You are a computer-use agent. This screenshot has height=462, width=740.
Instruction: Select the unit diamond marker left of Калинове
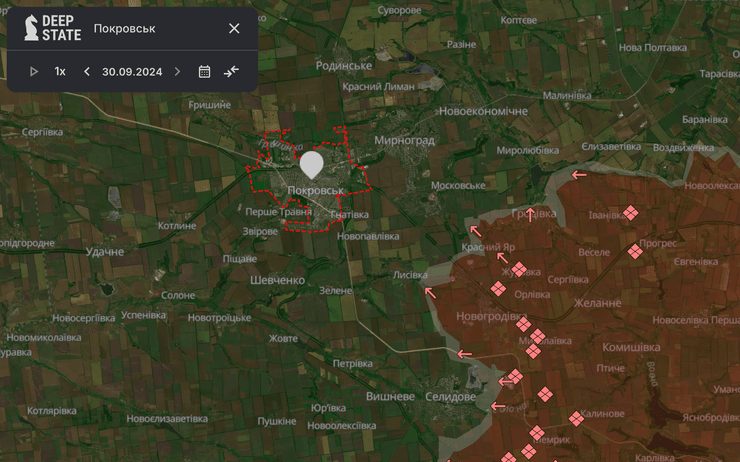tap(576, 417)
